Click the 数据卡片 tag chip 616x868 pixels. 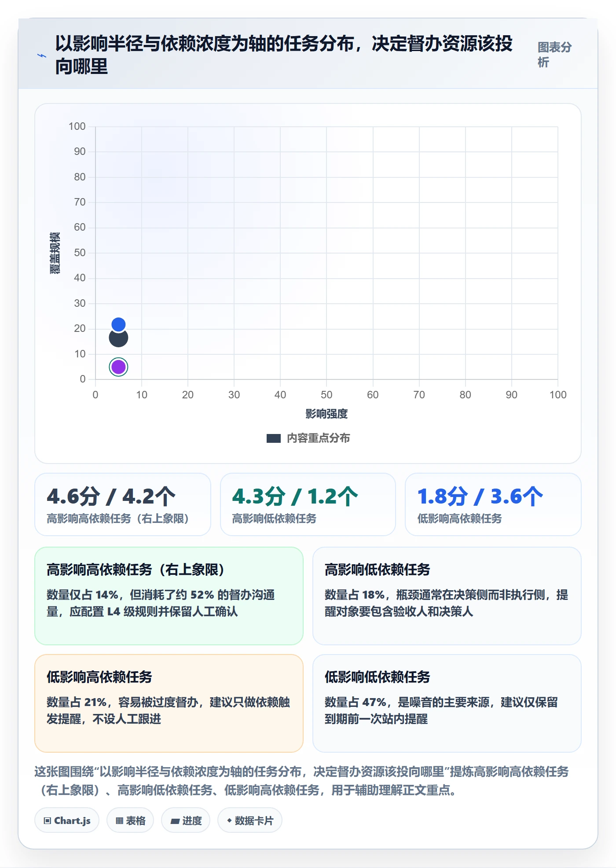(250, 820)
